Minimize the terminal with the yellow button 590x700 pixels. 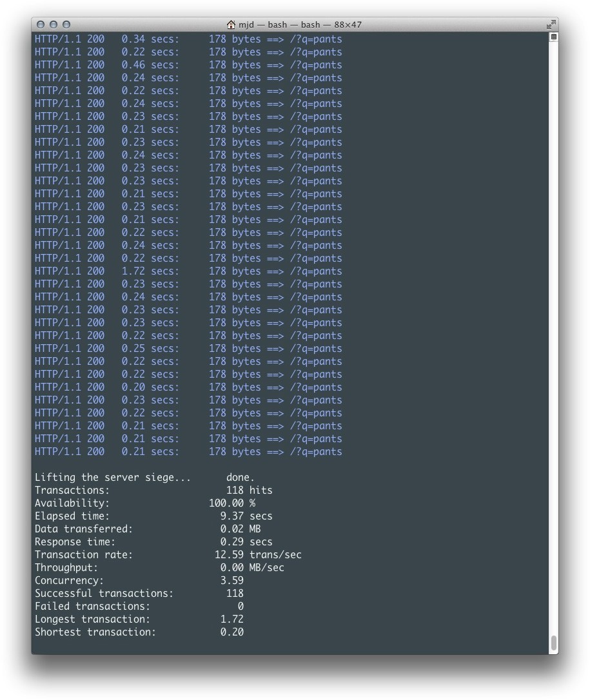(x=54, y=24)
